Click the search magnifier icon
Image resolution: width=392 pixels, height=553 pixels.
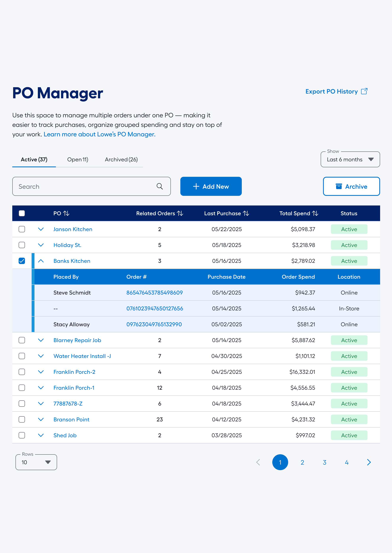[x=160, y=186]
